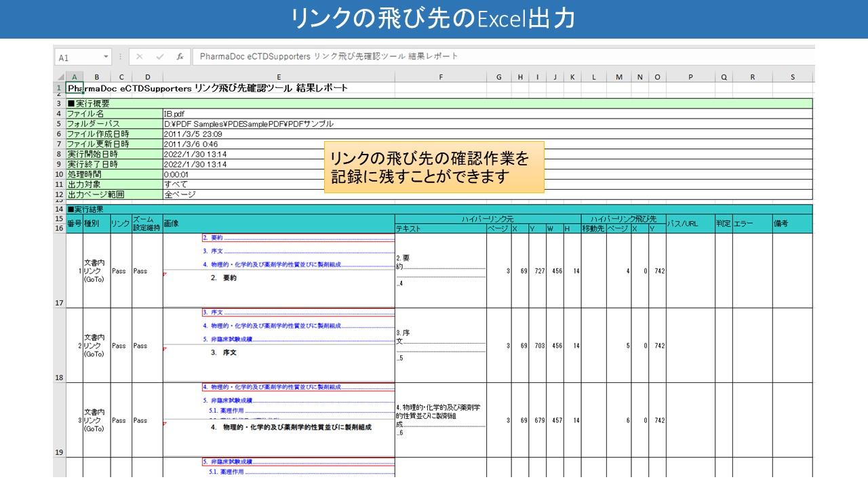Click the ハイパーリンク元 header cell
Image resolution: width=868 pixels, height=488 pixels.
(x=488, y=219)
